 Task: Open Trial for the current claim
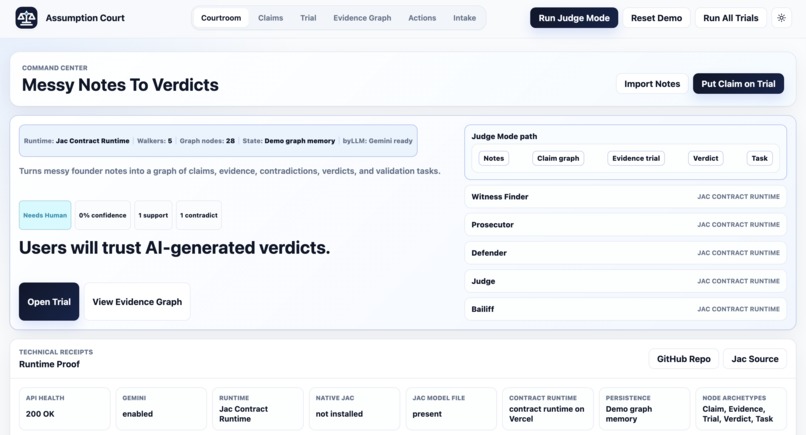tap(49, 302)
